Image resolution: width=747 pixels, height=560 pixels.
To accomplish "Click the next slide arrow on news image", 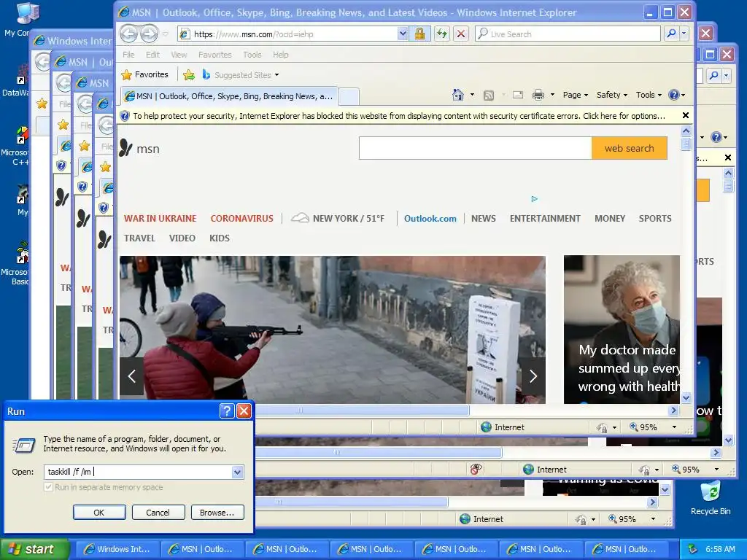I will (533, 376).
